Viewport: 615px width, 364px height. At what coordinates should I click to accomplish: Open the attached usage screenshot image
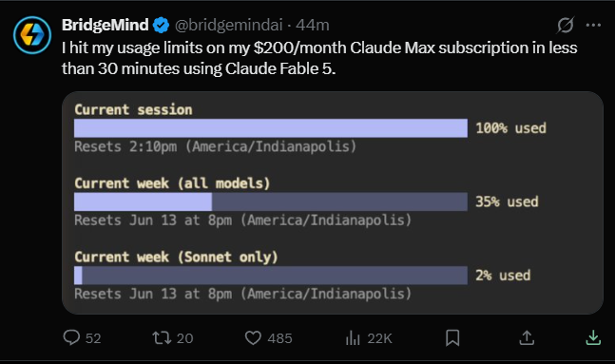coord(332,202)
